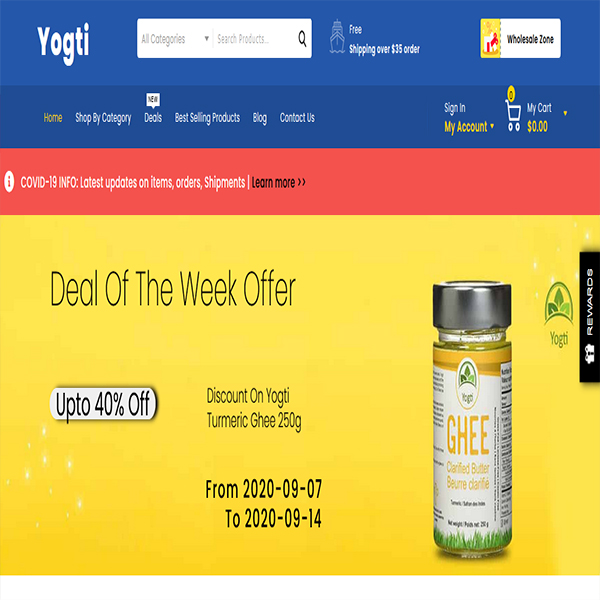Expand the All Categories dropdown
Image resolution: width=600 pixels, height=600 pixels.
coord(175,39)
